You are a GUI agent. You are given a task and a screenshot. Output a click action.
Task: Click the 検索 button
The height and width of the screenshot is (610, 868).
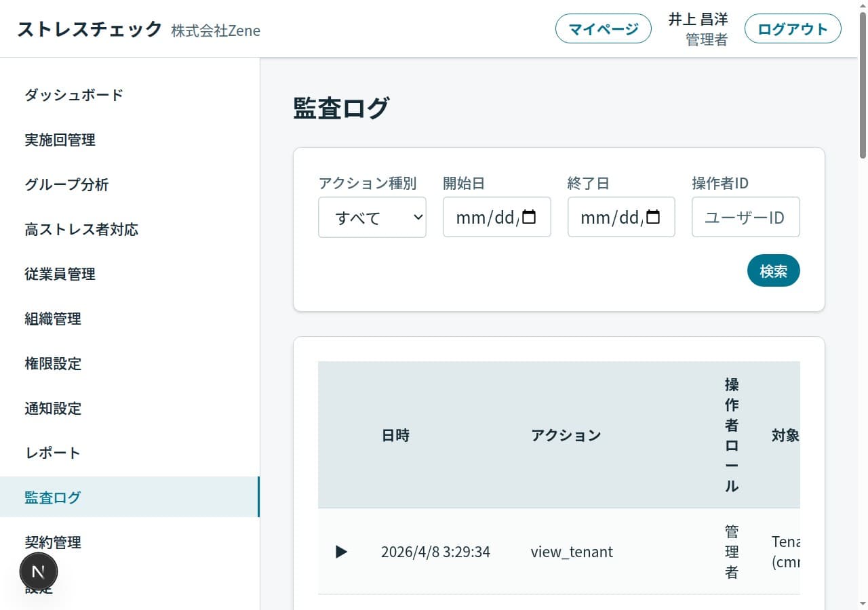(773, 270)
